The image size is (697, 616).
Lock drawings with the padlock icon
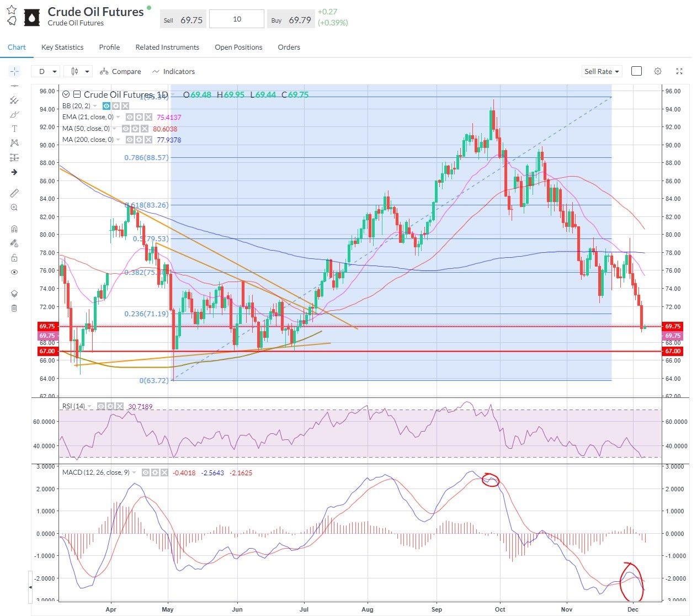pos(14,258)
